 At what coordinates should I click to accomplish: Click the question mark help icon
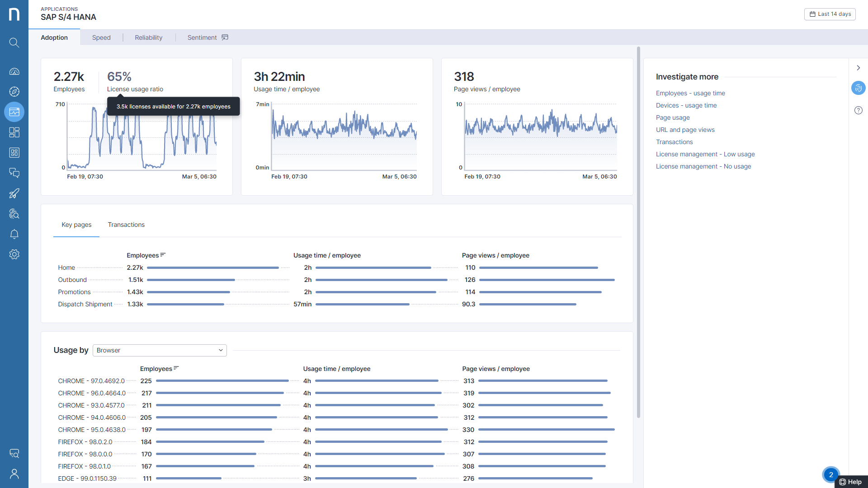(858, 110)
